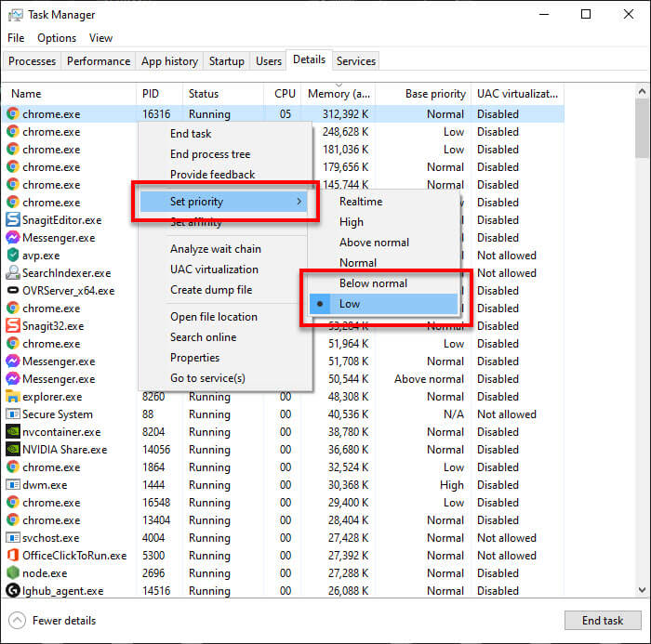
Task: Select High priority in submenu
Action: coord(383,222)
